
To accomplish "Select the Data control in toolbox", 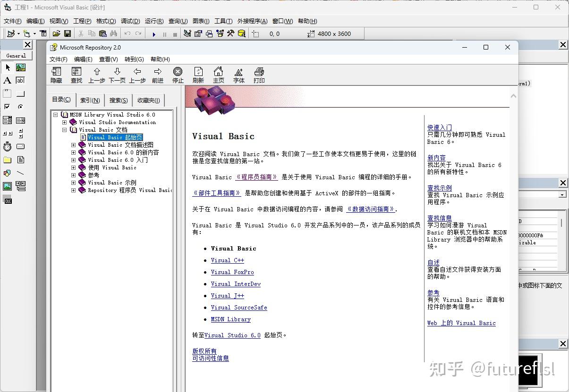I will coord(21,186).
